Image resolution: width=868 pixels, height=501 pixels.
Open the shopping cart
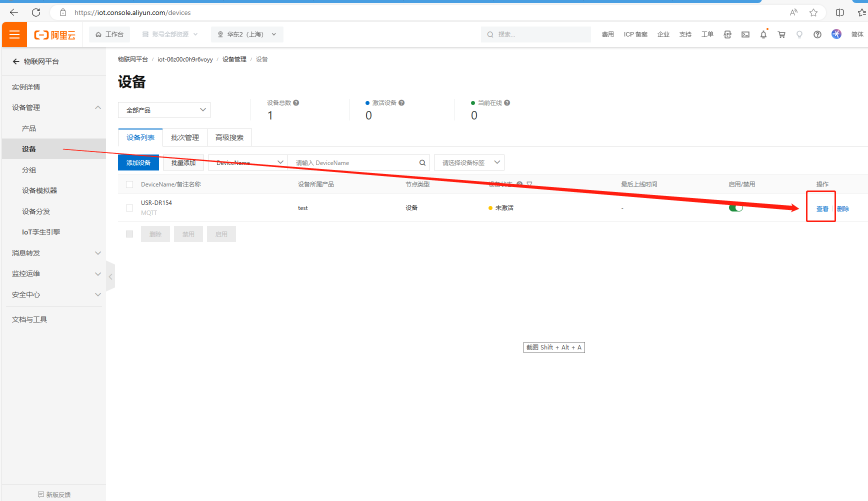[781, 34]
